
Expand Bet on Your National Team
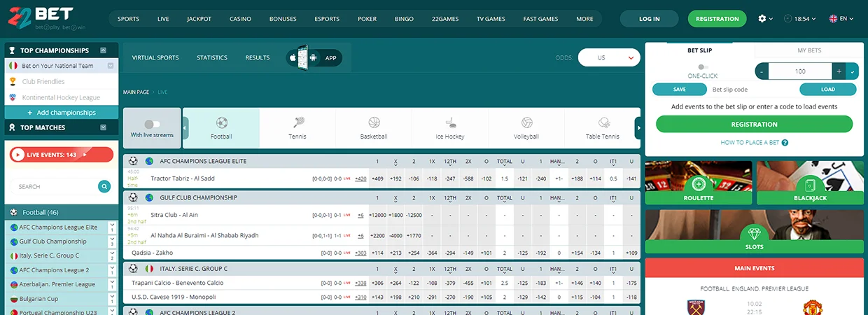pos(110,66)
